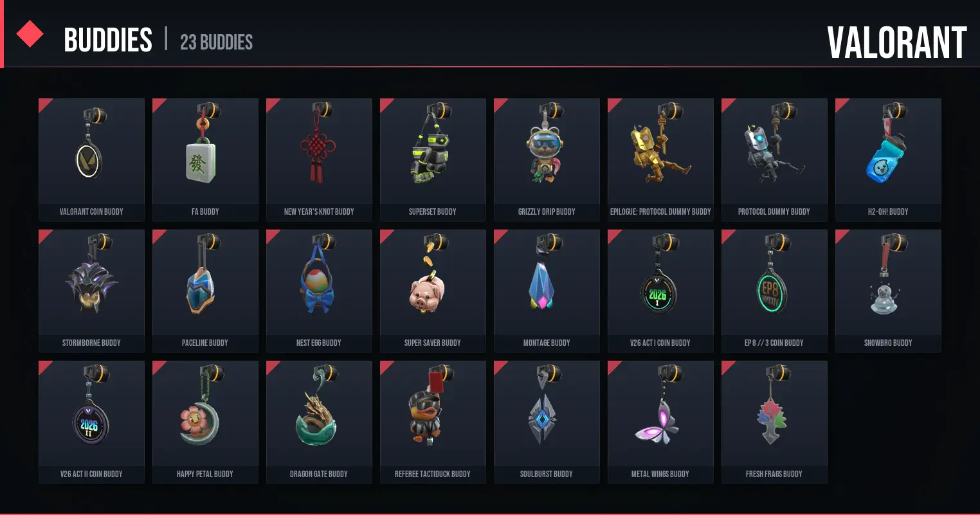Choose the Referee Tacticduck Buddy
Screen dimensions: 980x515
(x=433, y=422)
